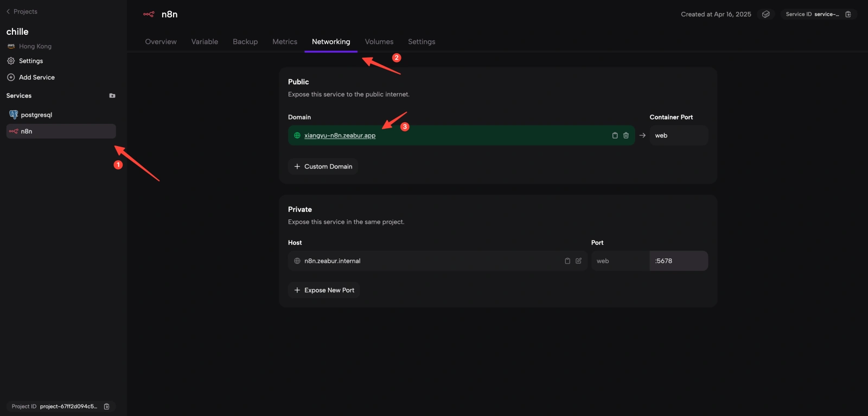Screen dimensions: 868x416
Task: Open the Overview tab
Action: (161, 42)
